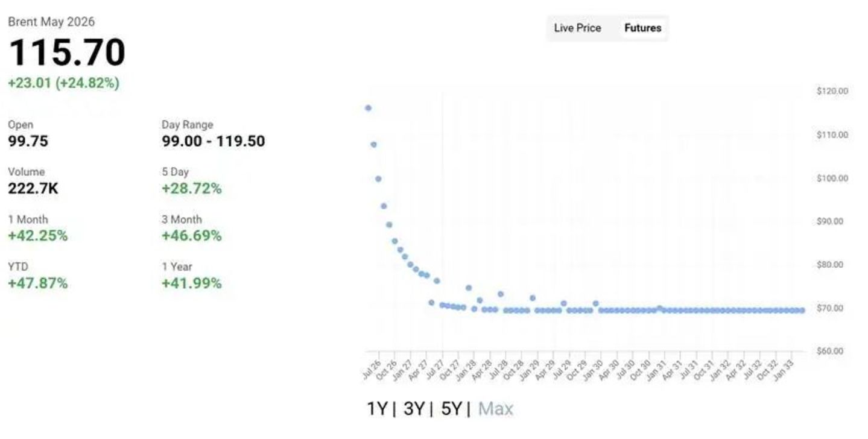The width and height of the screenshot is (868, 439).
Task: Click the last data point on the curve
Action: [x=802, y=311]
